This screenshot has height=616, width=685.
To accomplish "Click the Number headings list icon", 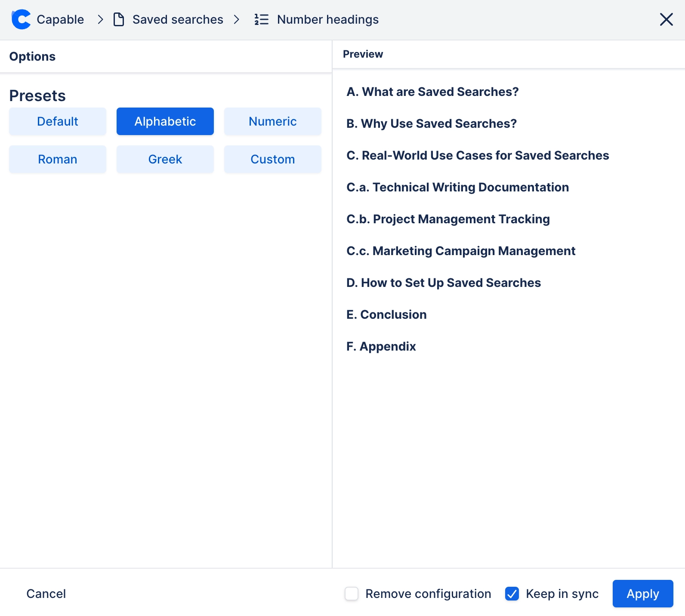I will click(x=261, y=19).
